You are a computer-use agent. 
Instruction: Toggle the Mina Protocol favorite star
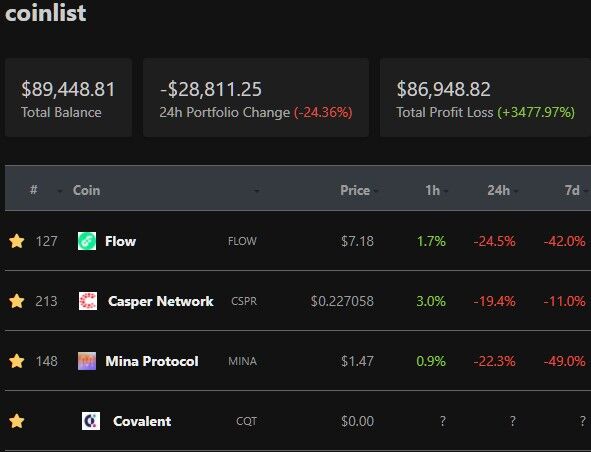click(17, 361)
